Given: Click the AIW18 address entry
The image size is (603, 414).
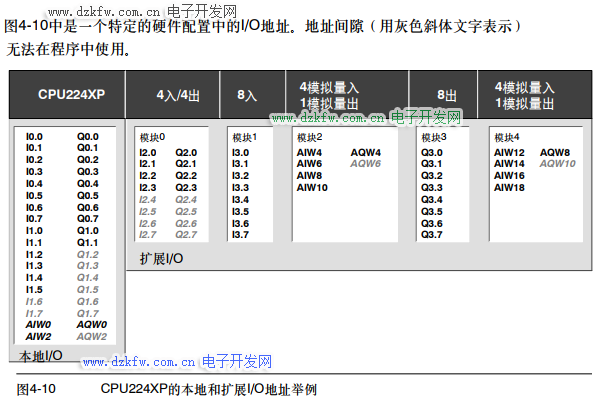Looking at the screenshot, I should (x=509, y=187).
